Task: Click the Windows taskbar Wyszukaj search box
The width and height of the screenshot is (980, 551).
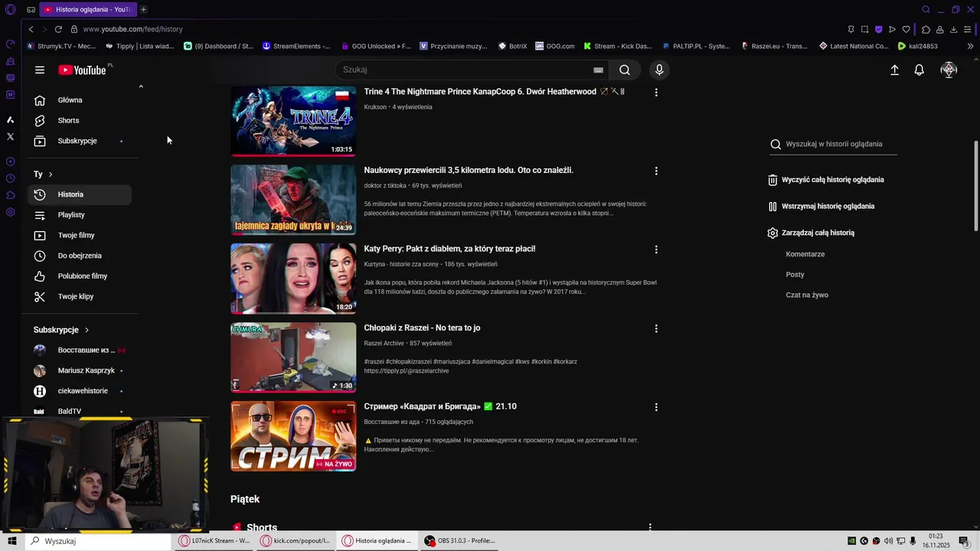Action: click(x=98, y=541)
